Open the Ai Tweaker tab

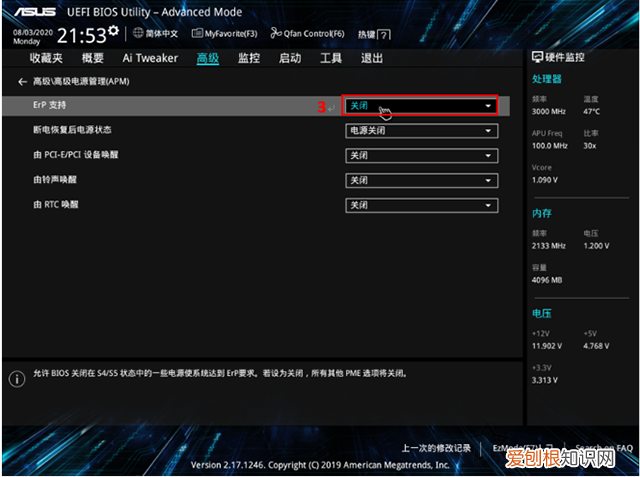pos(150,58)
